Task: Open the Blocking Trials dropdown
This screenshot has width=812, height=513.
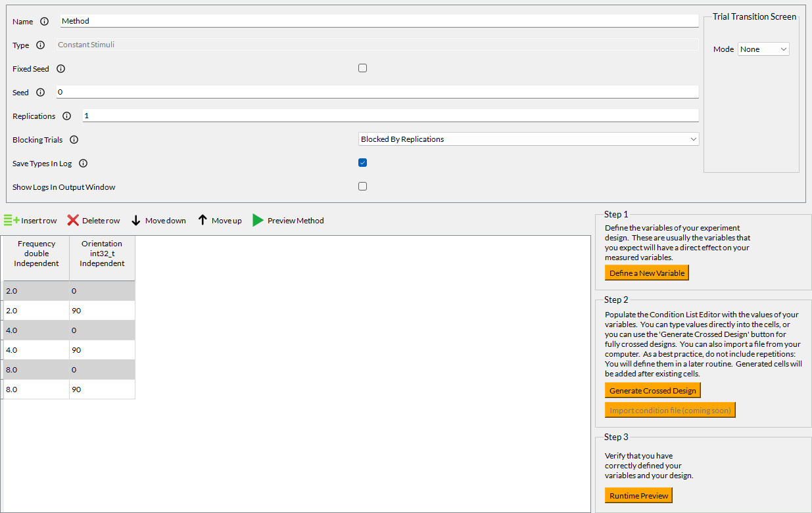Action: click(x=529, y=139)
